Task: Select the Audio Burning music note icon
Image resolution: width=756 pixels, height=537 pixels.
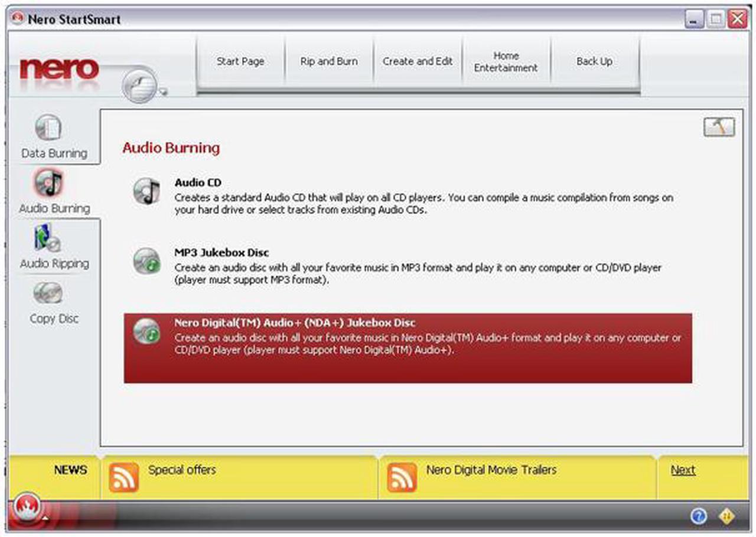Action: (49, 184)
